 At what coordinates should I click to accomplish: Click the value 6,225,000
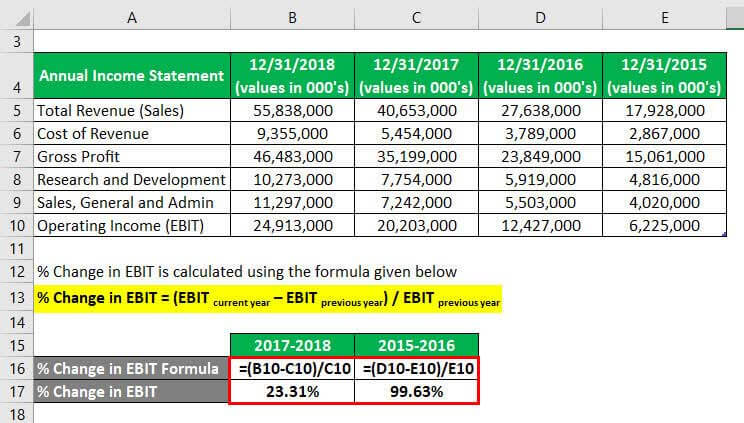[664, 226]
